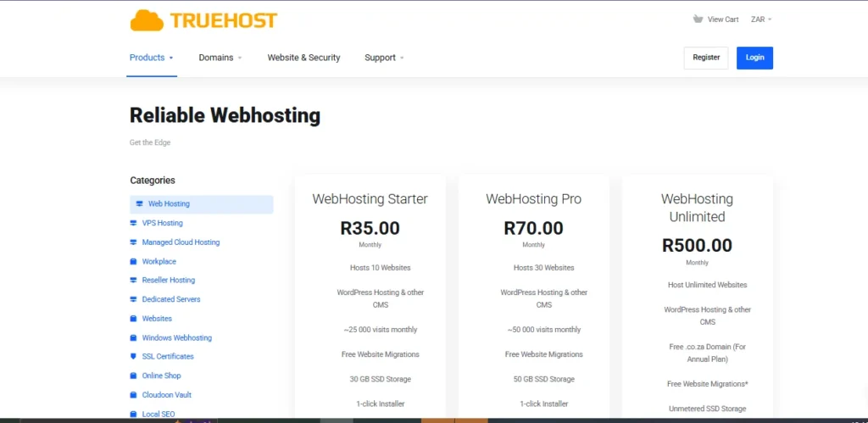Select the Web Hosting category
This screenshot has height=423, width=868.
click(x=169, y=204)
